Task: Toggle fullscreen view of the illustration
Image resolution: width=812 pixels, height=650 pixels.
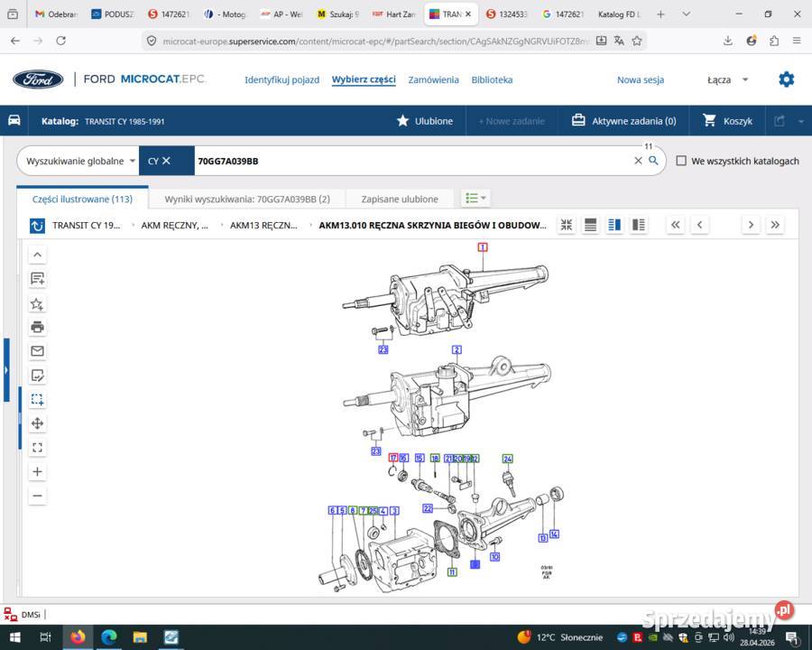Action: 37,448
